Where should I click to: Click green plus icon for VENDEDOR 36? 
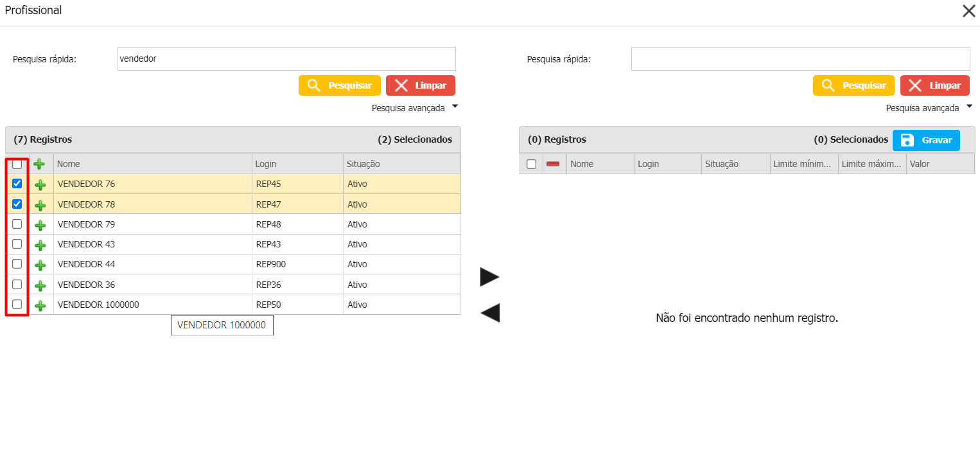click(40, 285)
